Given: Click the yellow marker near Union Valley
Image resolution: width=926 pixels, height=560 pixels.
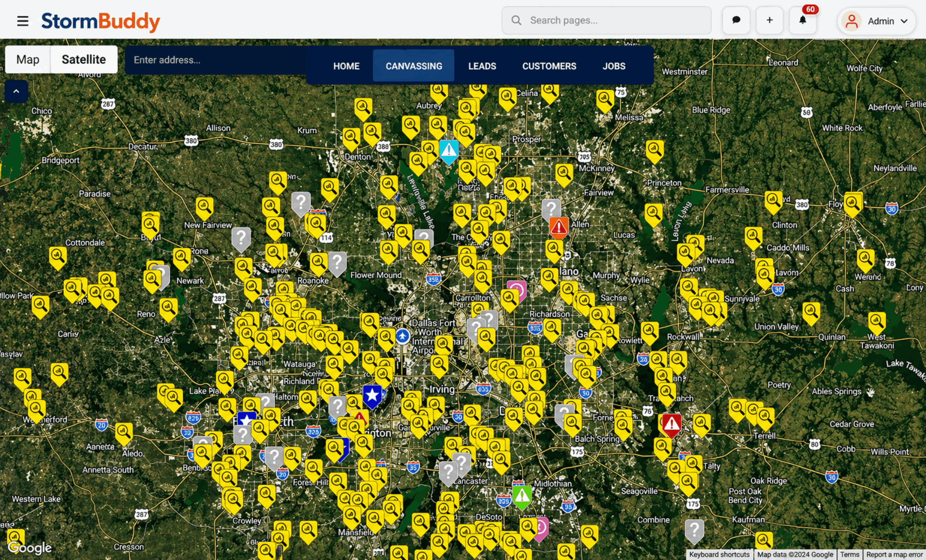Looking at the screenshot, I should pos(811,313).
